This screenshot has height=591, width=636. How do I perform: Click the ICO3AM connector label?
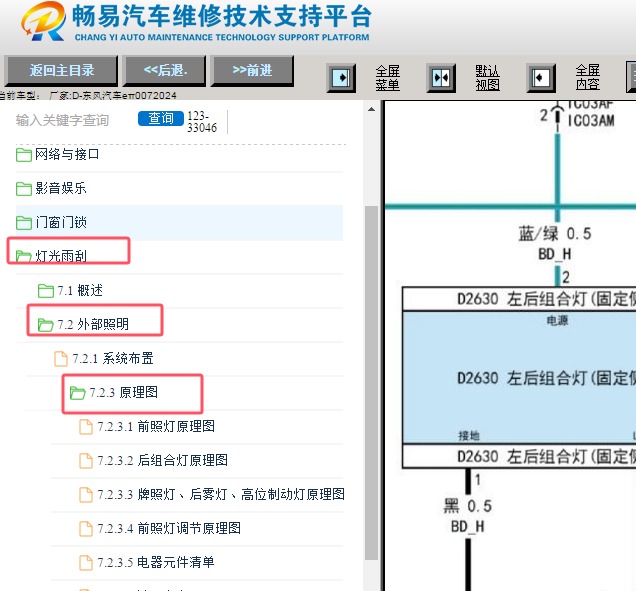click(x=591, y=120)
